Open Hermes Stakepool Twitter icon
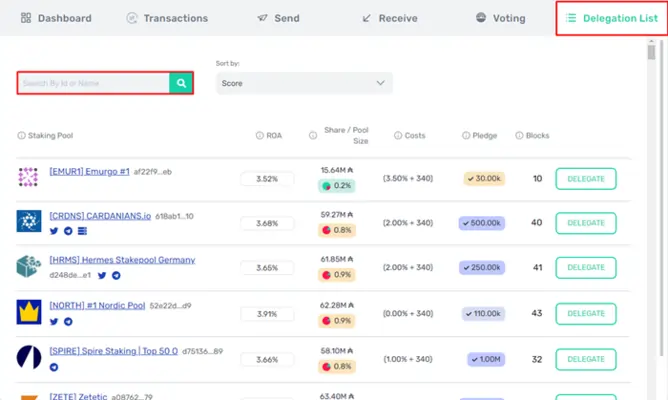The height and width of the screenshot is (400, 668). pos(102,275)
